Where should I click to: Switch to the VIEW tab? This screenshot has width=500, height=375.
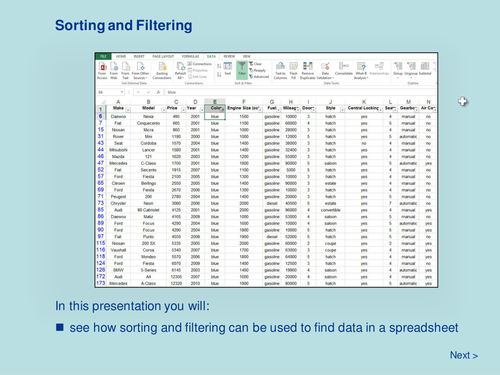[x=246, y=56]
